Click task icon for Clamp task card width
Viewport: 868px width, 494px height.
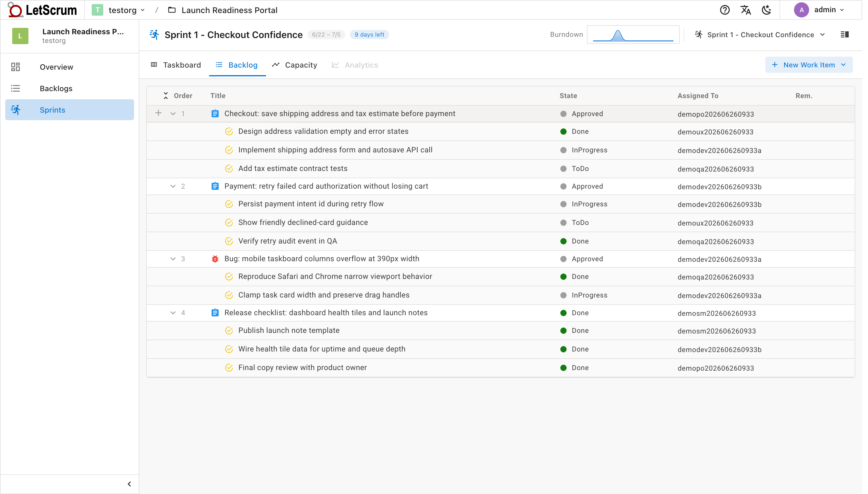pyautogui.click(x=229, y=295)
